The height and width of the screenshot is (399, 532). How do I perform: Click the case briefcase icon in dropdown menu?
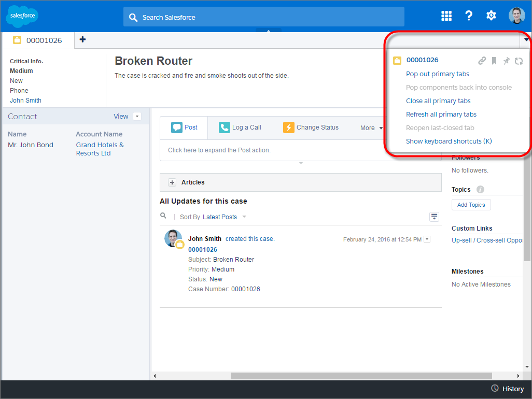coord(397,61)
